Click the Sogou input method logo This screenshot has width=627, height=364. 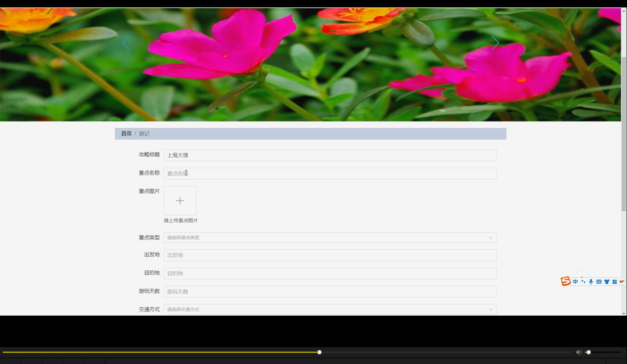coord(565,281)
